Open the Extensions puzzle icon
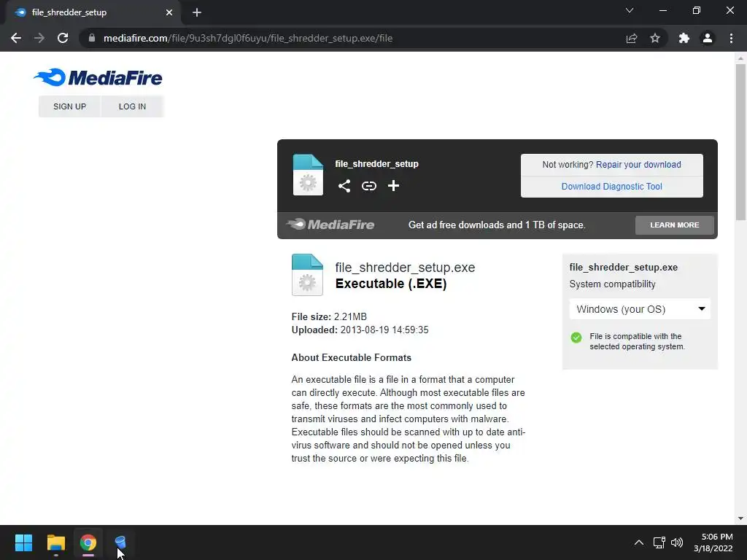The height and width of the screenshot is (560, 747). coord(684,38)
